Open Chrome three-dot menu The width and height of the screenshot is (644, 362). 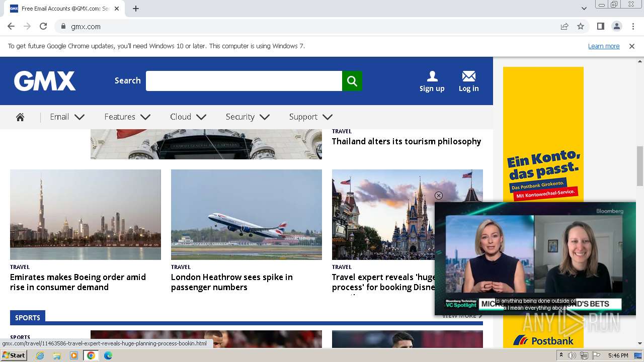632,26
